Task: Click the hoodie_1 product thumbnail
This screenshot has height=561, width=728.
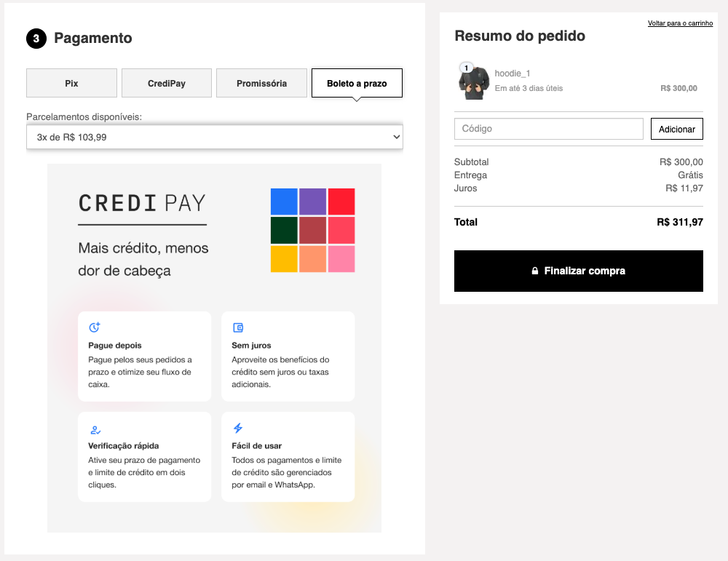Action: (x=474, y=81)
